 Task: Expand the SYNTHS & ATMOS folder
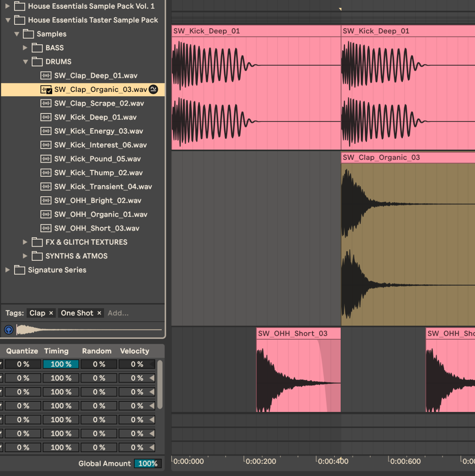(x=25, y=256)
